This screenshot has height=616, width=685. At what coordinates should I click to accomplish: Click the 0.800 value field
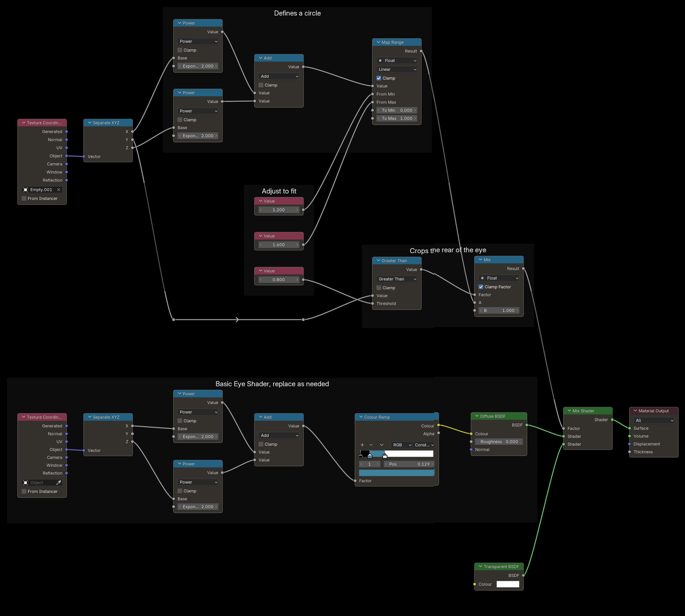point(279,280)
